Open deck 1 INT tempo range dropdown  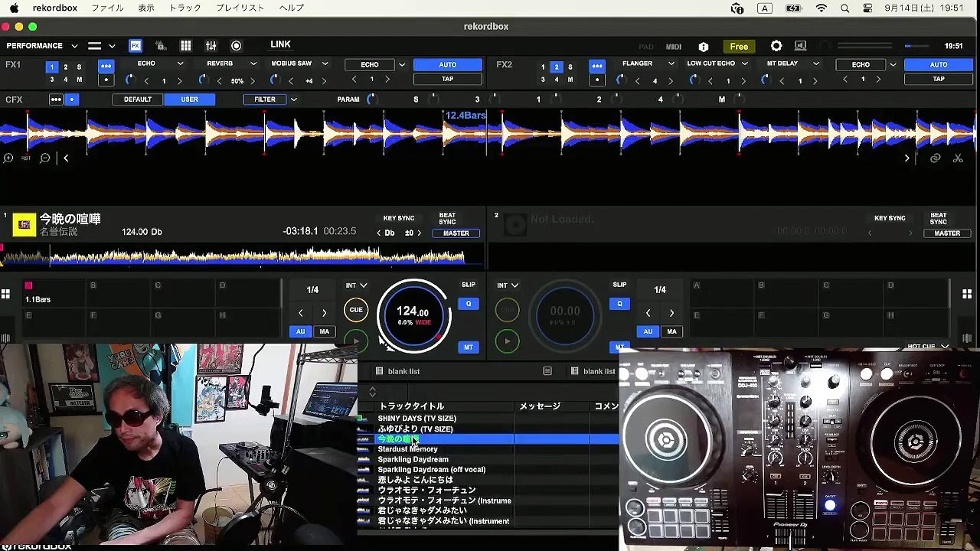pyautogui.click(x=356, y=285)
